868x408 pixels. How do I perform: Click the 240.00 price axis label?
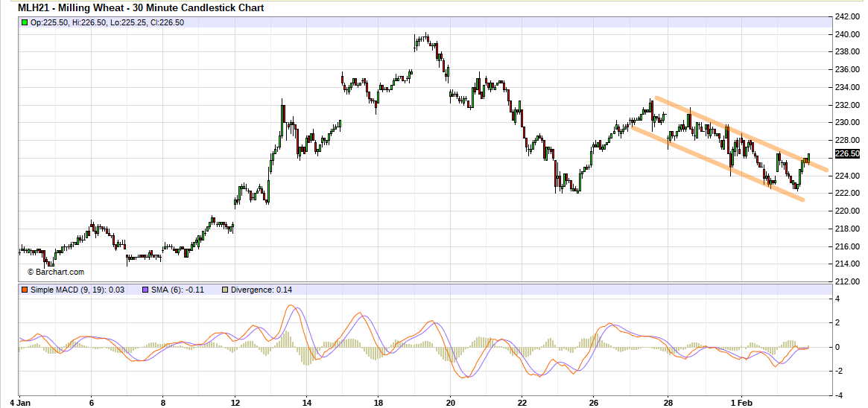[846, 34]
